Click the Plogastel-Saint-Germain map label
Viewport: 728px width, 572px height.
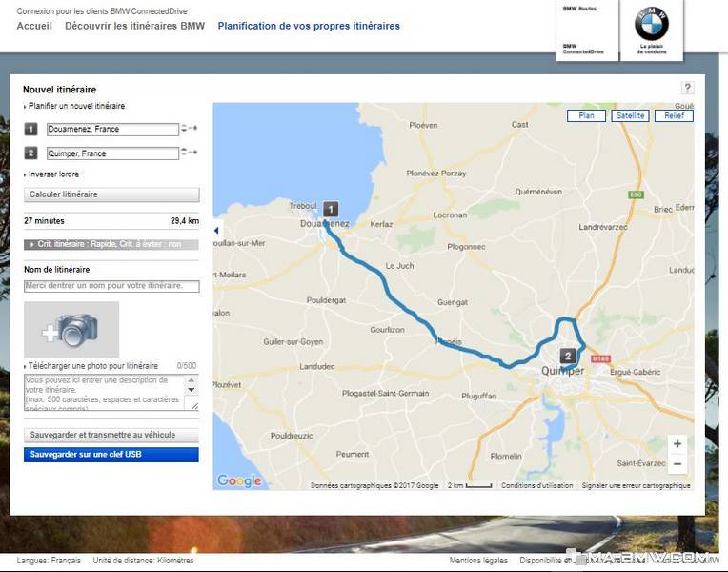tap(385, 393)
